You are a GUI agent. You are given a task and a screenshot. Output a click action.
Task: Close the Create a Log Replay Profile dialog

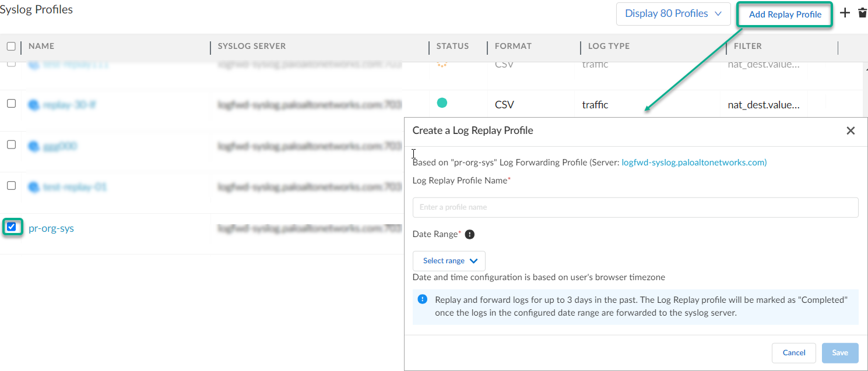851,131
